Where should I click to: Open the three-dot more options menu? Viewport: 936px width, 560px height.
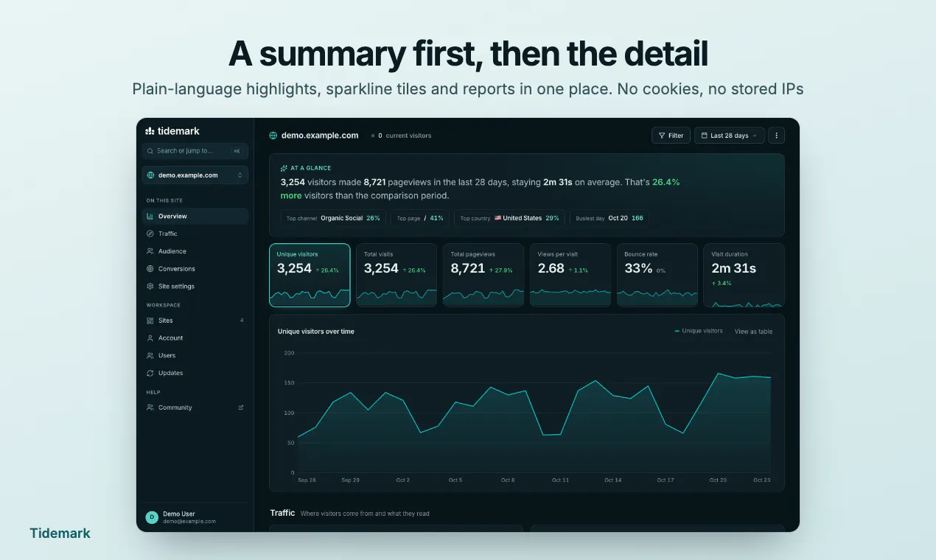[776, 136]
